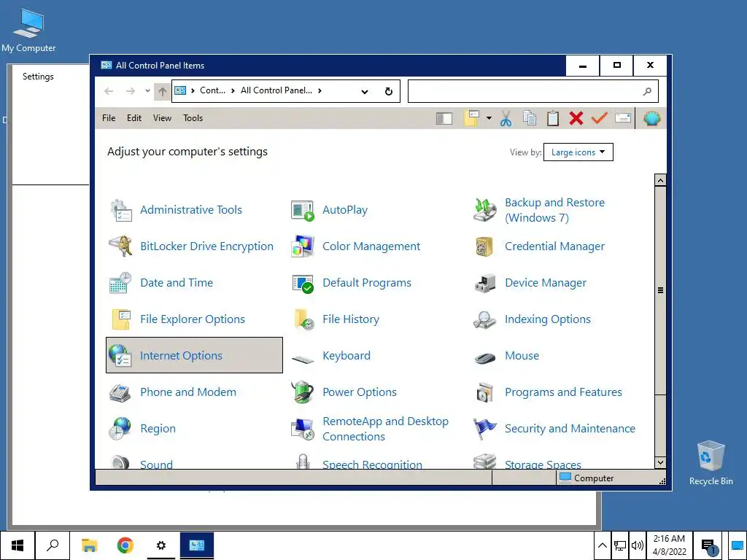This screenshot has height=560, width=747.
Task: Click the Copy toolbar icon
Action: coord(530,118)
